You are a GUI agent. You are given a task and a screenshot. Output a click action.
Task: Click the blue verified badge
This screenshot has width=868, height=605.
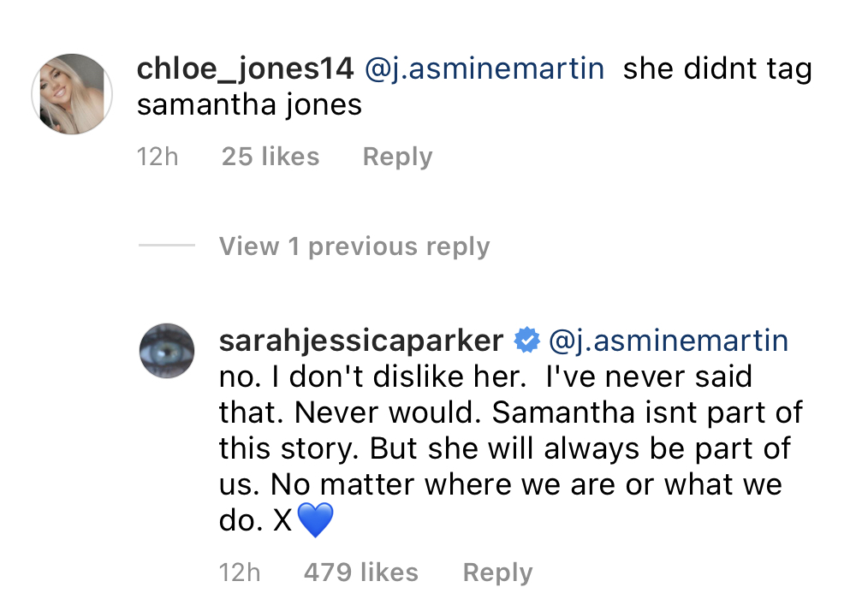[x=526, y=341]
